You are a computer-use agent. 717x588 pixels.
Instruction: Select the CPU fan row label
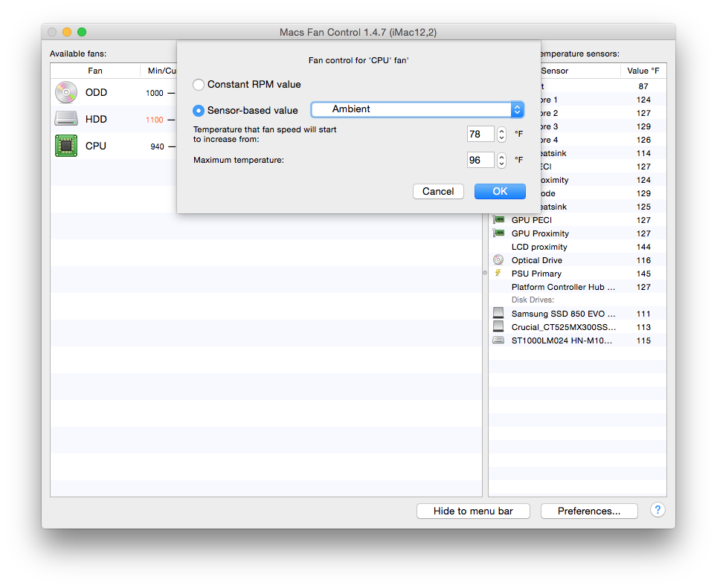tap(95, 146)
